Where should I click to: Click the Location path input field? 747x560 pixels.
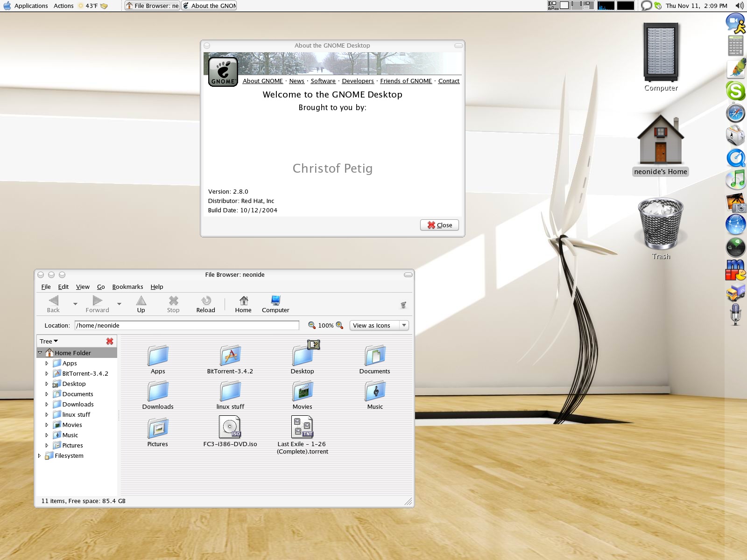pyautogui.click(x=187, y=325)
